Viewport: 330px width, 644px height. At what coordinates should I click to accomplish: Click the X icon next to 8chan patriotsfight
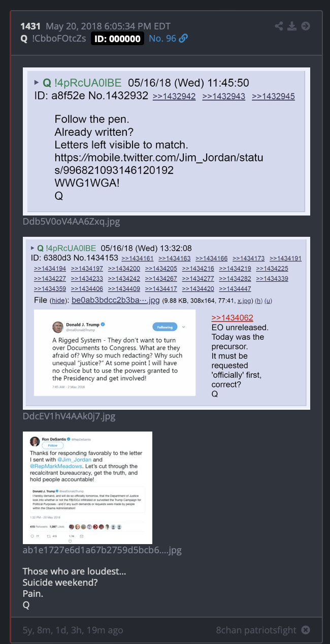[x=306, y=630]
